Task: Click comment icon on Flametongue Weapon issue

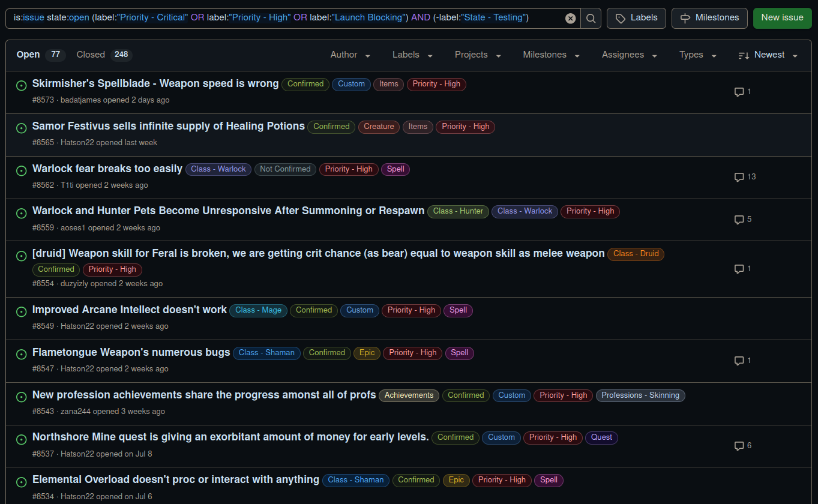Action: point(739,361)
